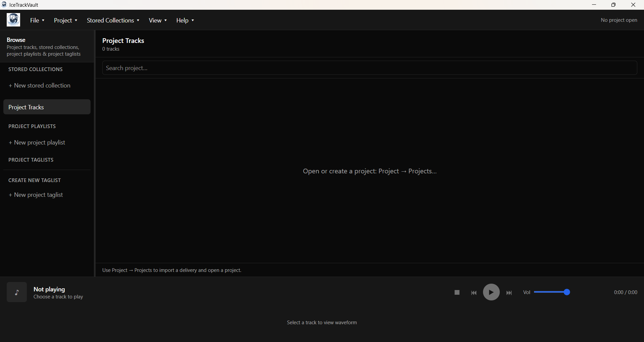
Task: Select Project Tracks in the sidebar
Action: [47, 107]
